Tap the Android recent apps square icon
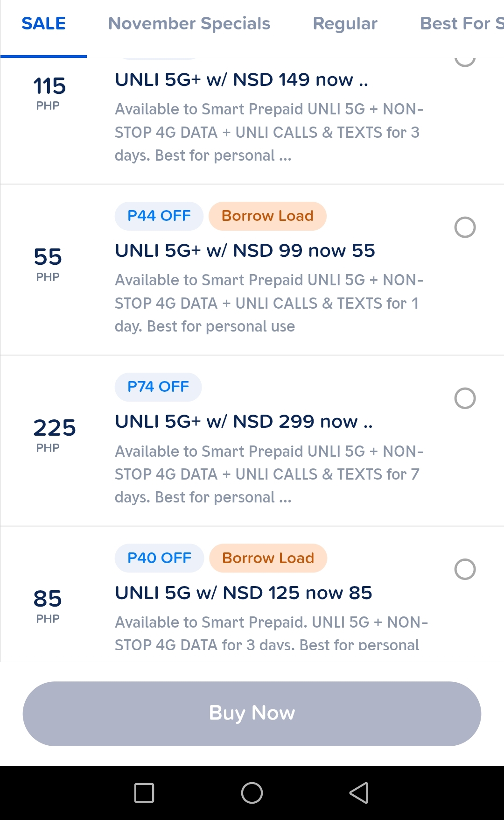Image resolution: width=504 pixels, height=820 pixels. pos(144,792)
